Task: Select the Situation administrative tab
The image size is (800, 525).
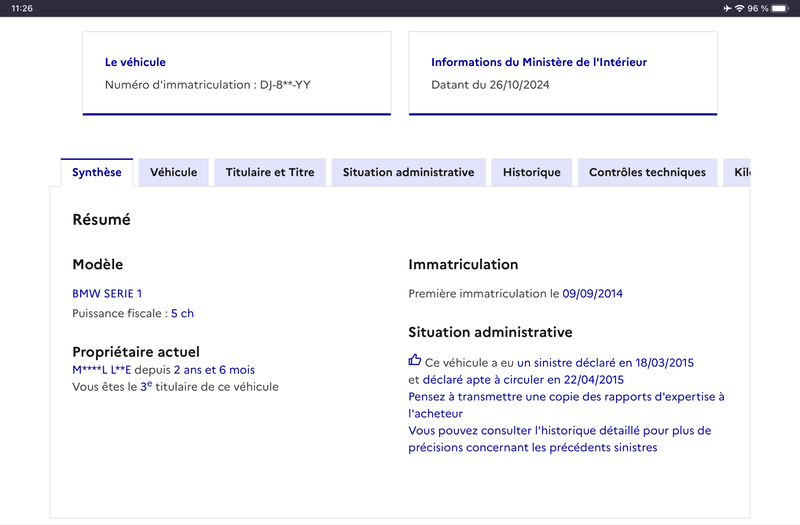Action: click(x=408, y=172)
